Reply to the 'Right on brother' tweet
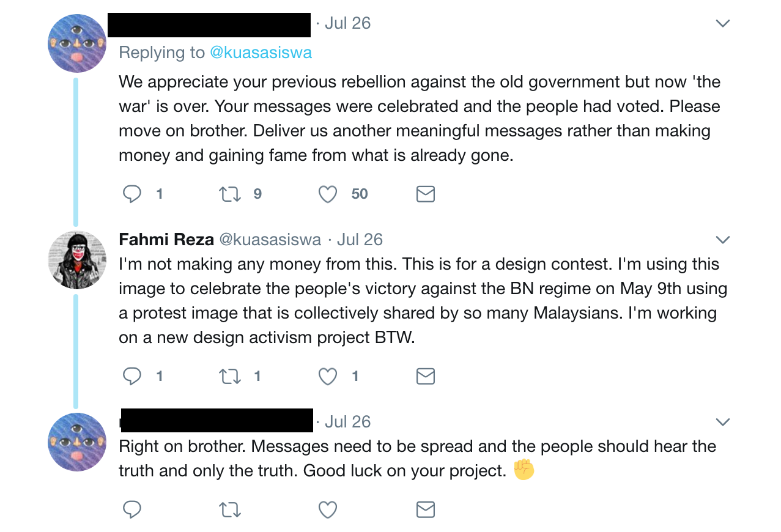Viewport: 781px width, 532px height. tap(132, 509)
